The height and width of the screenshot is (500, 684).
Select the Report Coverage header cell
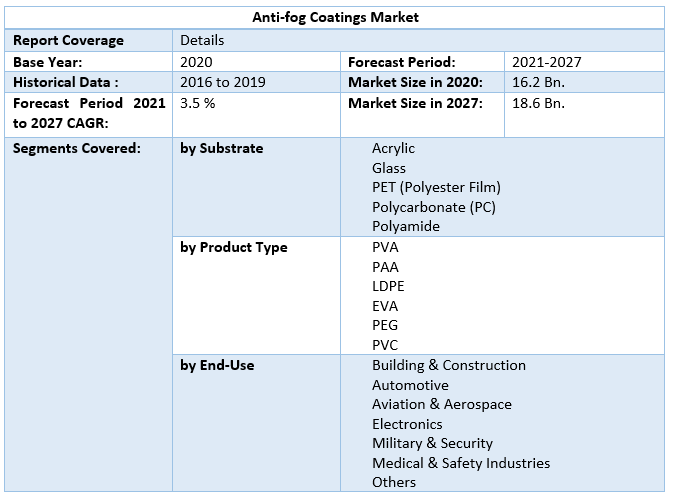[x=68, y=41]
